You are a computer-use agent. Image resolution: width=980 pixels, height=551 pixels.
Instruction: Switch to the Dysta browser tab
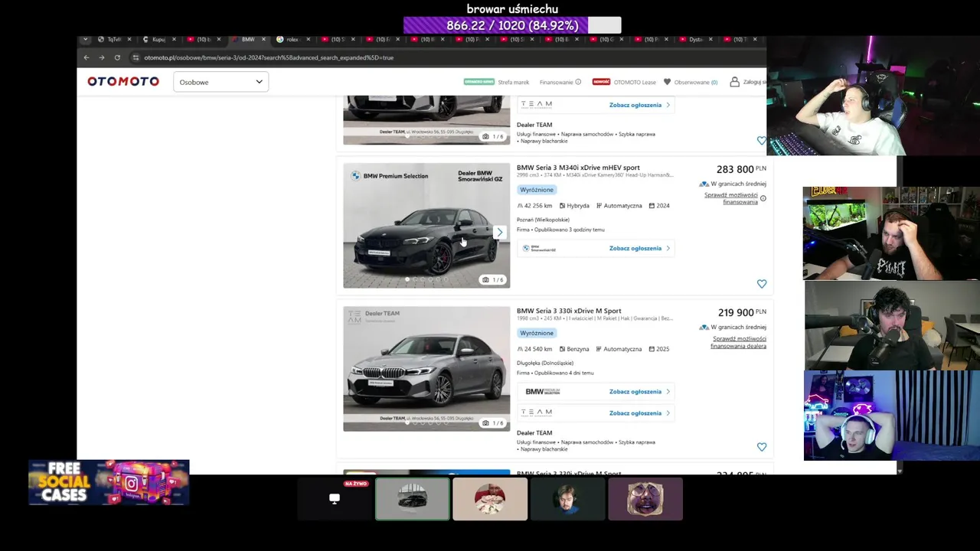coord(696,39)
